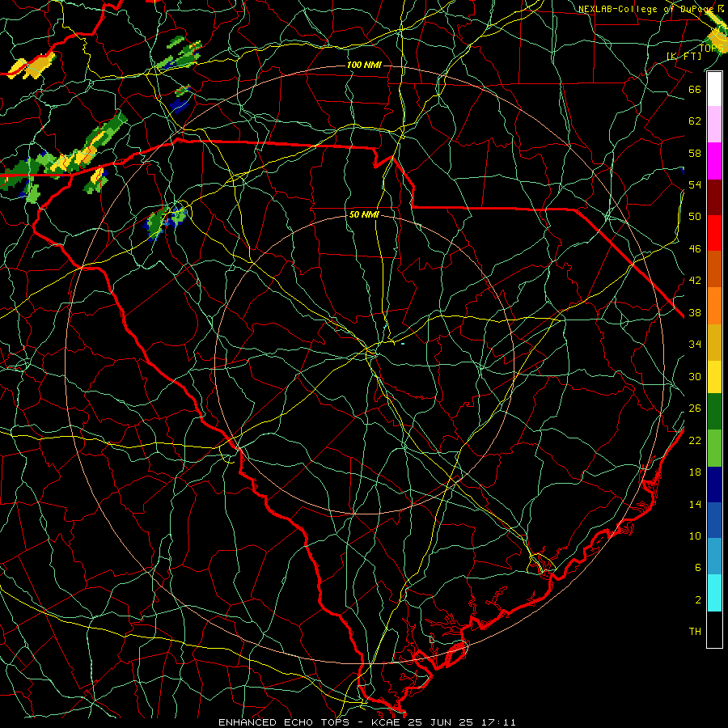Click the small dark blue echo below the 100 NMI arc
Screen dimensions: 728x728
coord(180,105)
